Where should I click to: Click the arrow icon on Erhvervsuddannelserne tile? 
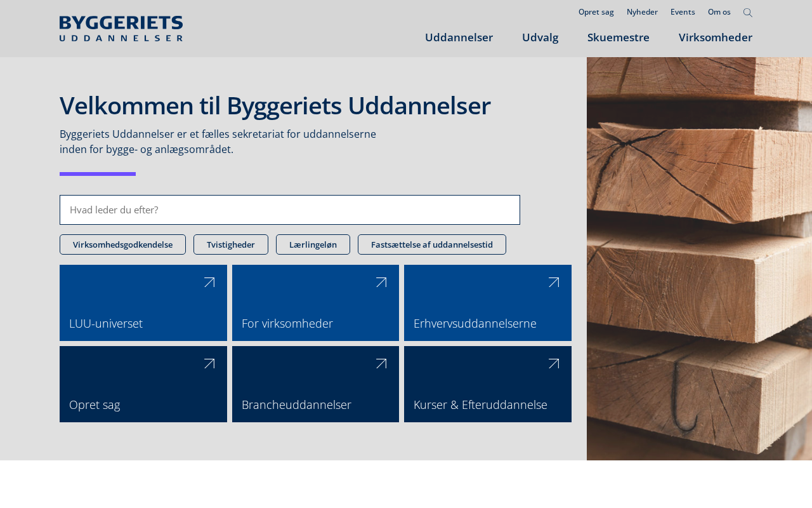554,283
